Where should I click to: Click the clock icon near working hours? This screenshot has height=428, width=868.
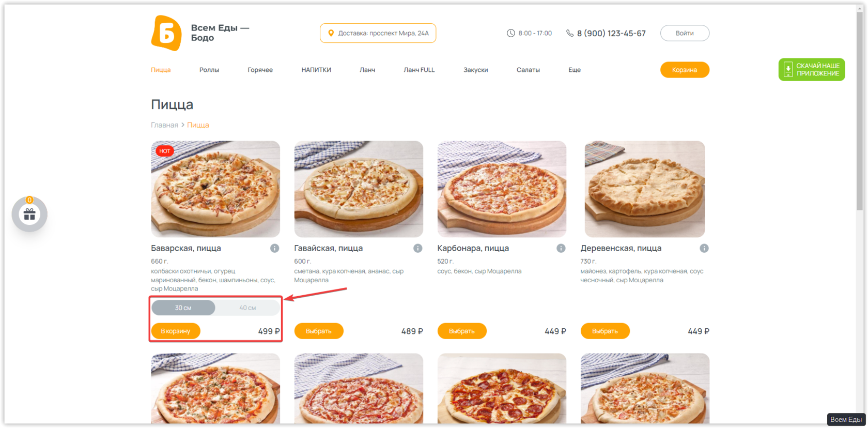510,33
